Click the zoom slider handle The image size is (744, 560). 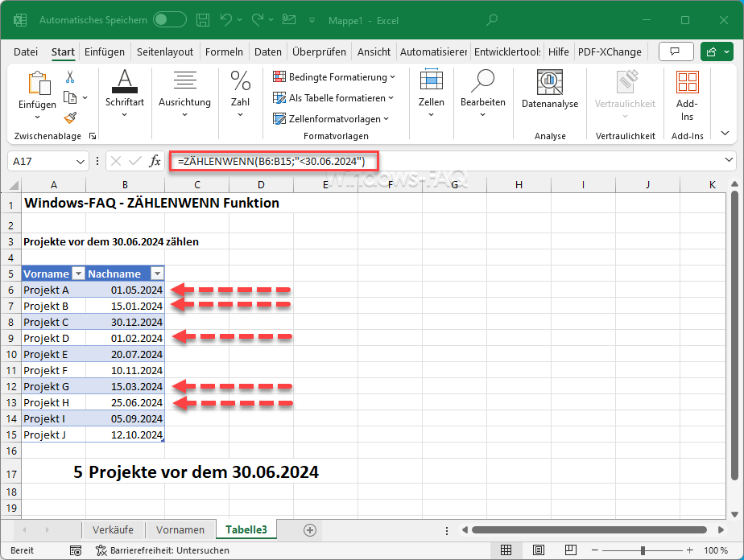tap(643, 550)
